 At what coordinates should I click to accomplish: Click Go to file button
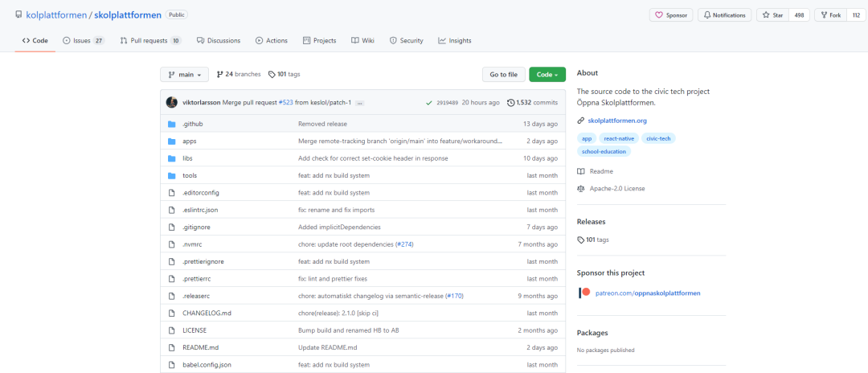coord(503,74)
